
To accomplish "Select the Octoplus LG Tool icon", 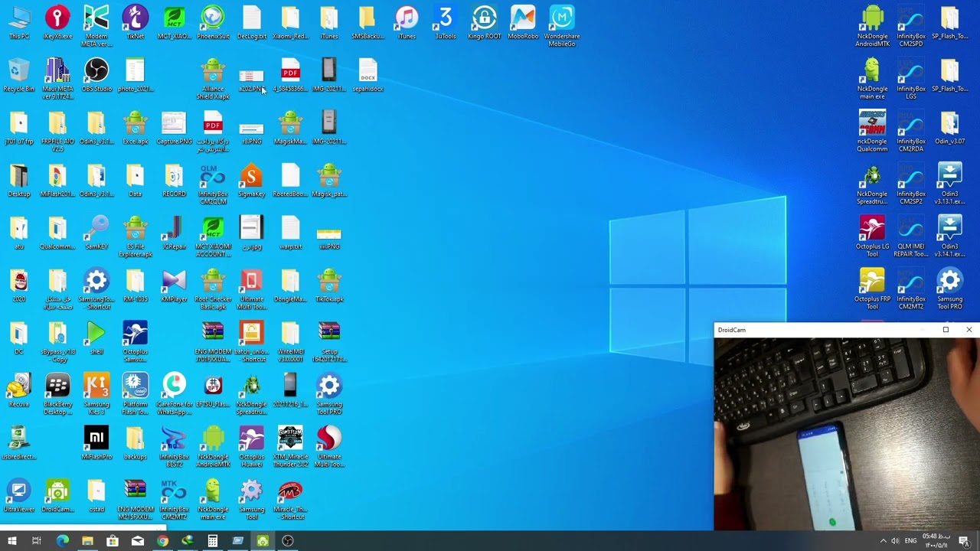I will point(872,237).
